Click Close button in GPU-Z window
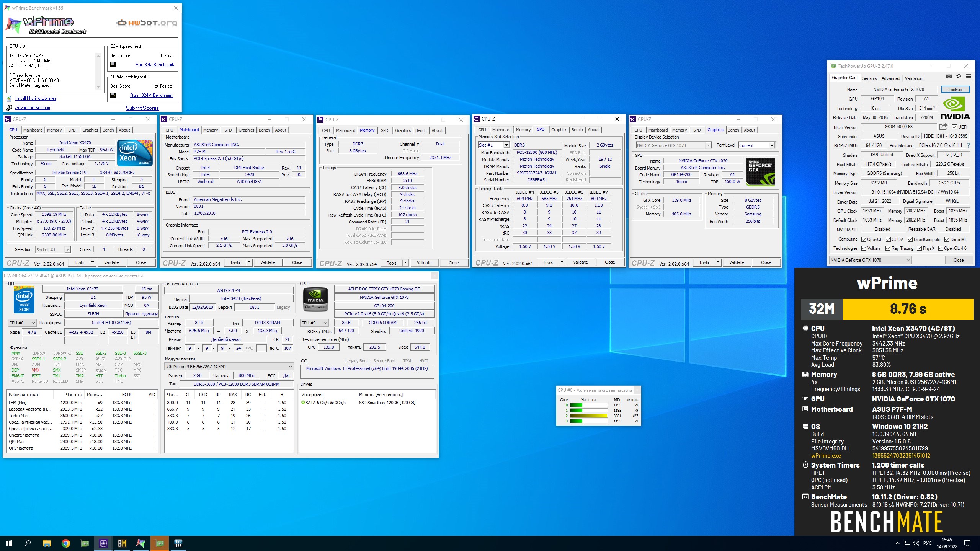This screenshot has height=551, width=980. pyautogui.click(x=959, y=260)
